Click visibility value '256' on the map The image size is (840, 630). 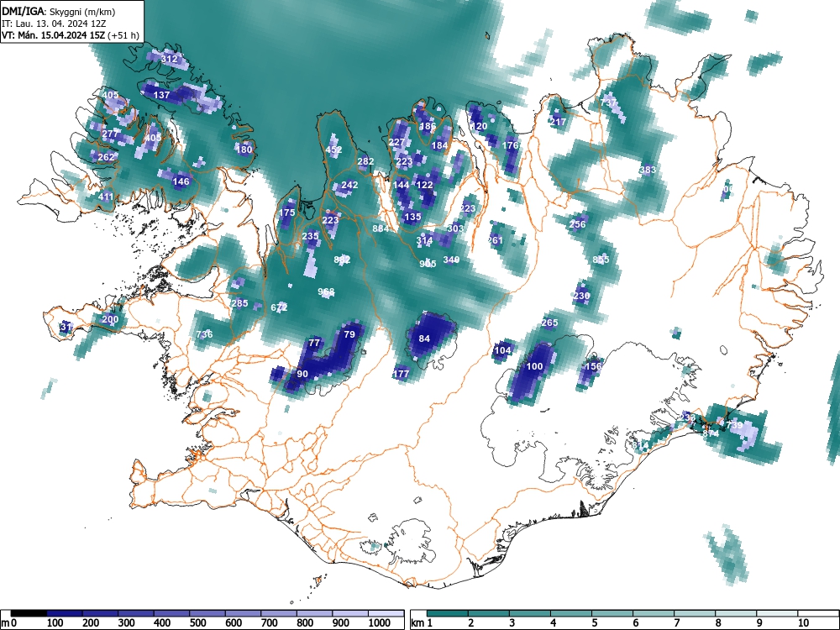pyautogui.click(x=578, y=224)
